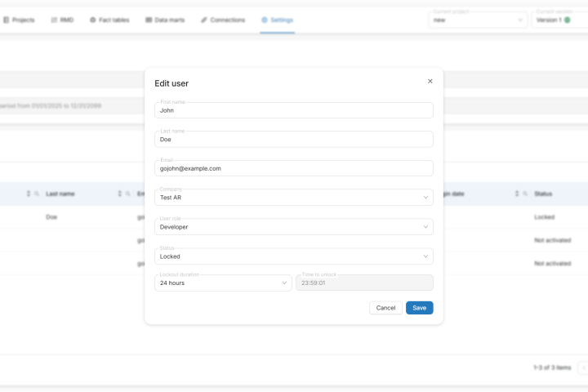The height and width of the screenshot is (392, 588).
Task: Click the Fact tables nav icon
Action: pyautogui.click(x=92, y=20)
